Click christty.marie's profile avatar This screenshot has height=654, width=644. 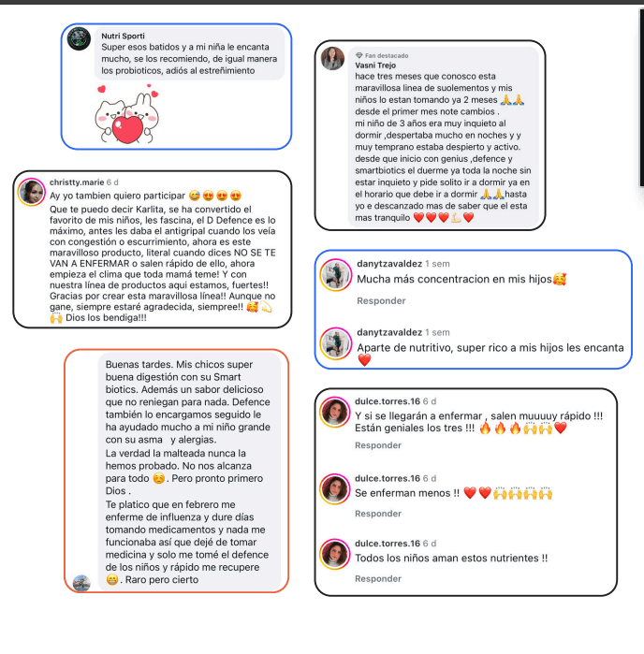(31, 192)
